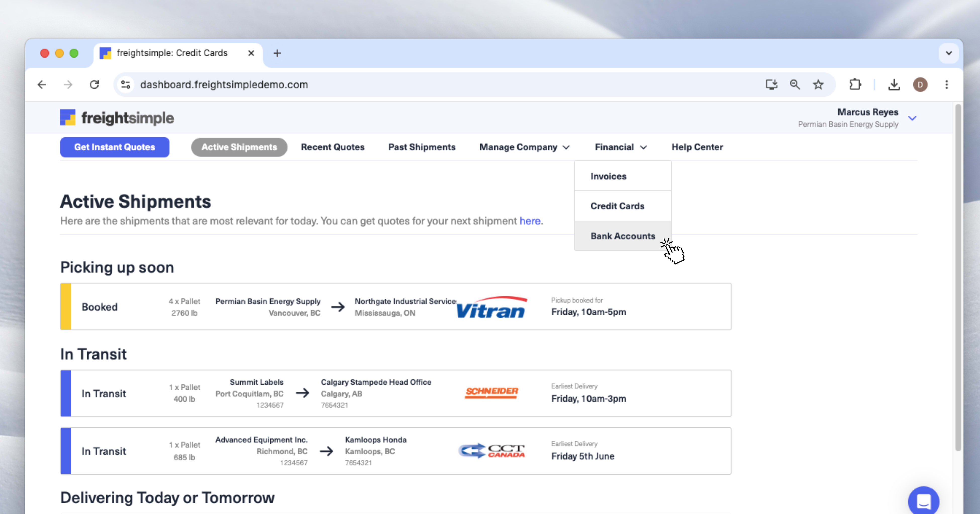Click 'Friday, 10am-5pm' pickup time

click(589, 312)
